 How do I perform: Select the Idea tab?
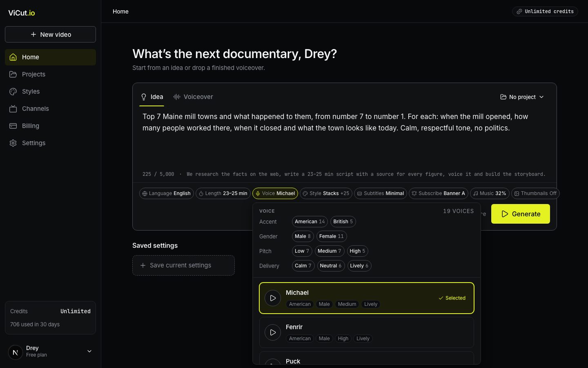152,97
